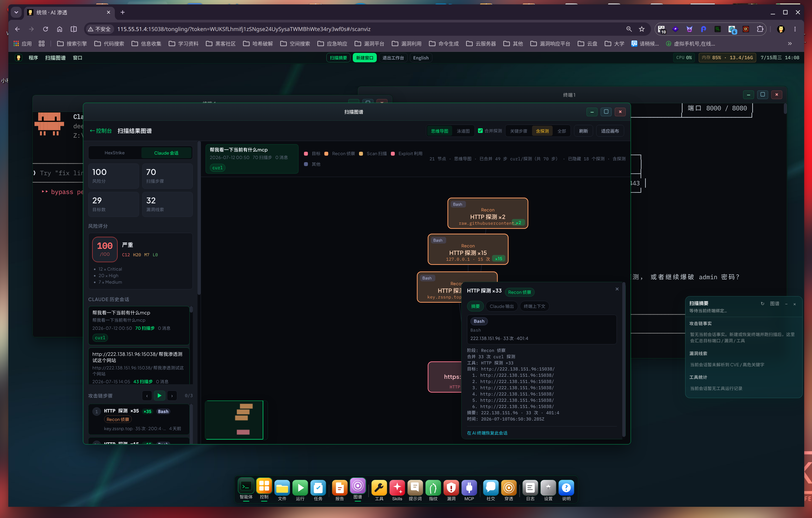812x518 pixels.
Task: Switch to the Claude 输出 tab
Action: click(x=501, y=306)
